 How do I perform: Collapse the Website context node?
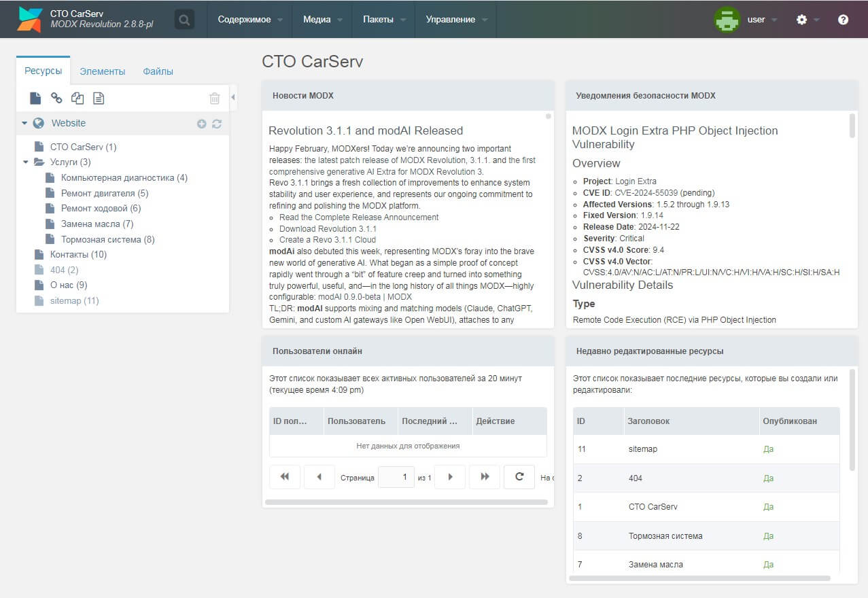(x=24, y=124)
